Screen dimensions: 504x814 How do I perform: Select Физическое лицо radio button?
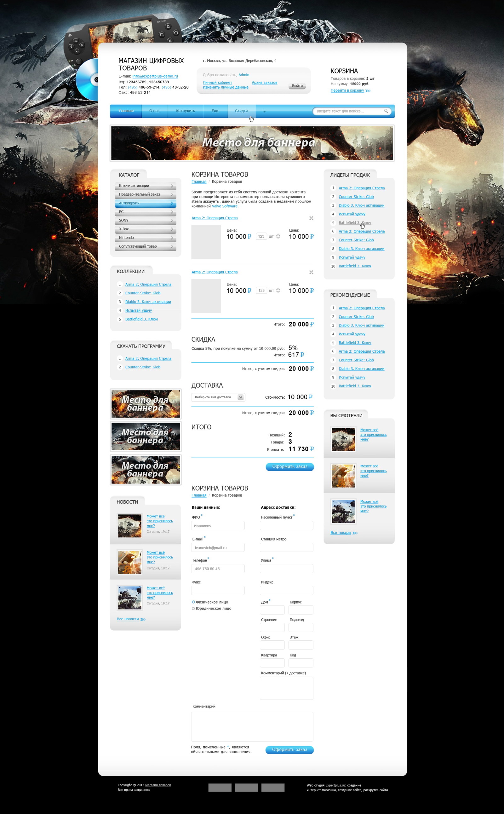pyautogui.click(x=193, y=602)
